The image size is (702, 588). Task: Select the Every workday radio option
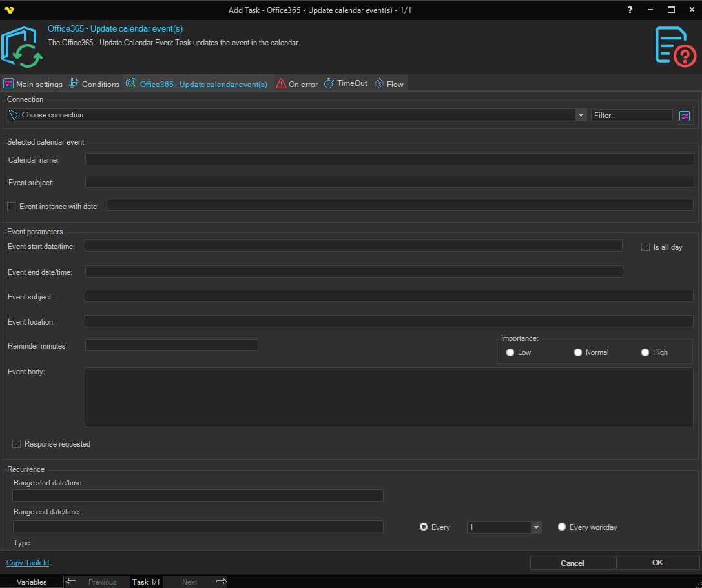click(562, 527)
